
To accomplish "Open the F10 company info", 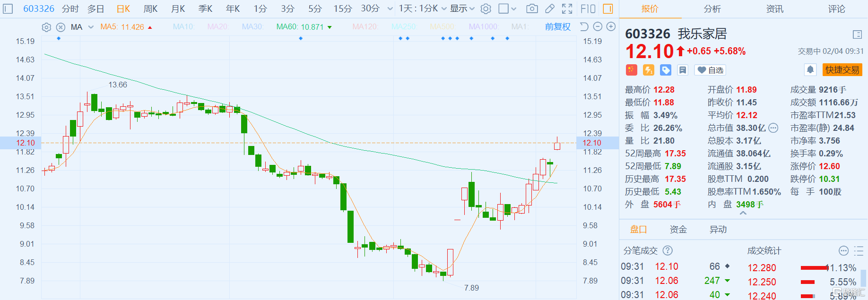I will tap(588, 9).
